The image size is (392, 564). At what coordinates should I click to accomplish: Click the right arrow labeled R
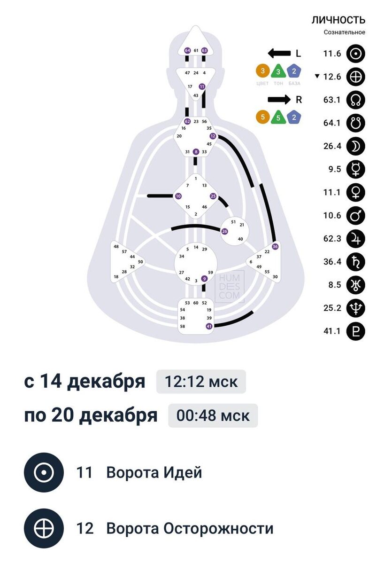(x=279, y=100)
